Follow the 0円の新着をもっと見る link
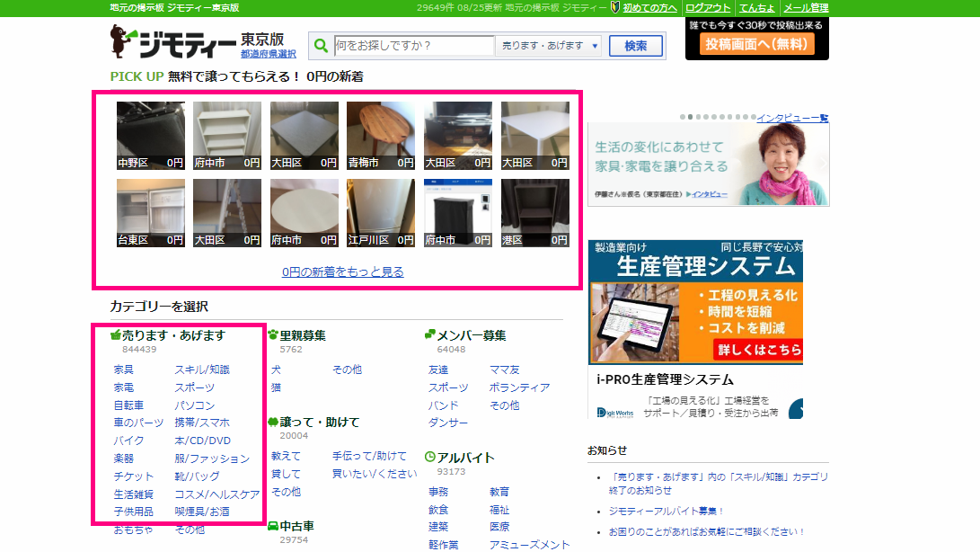The width and height of the screenshot is (980, 552). 342,272
